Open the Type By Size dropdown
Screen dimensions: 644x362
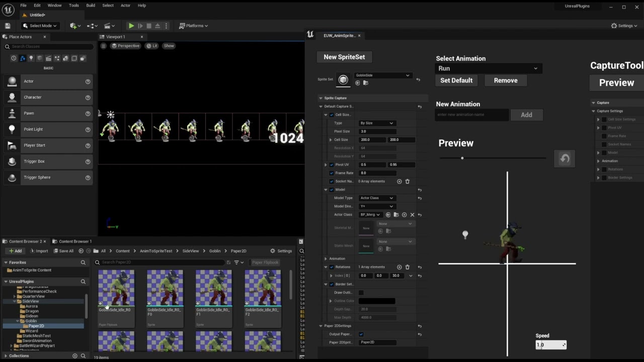(x=377, y=123)
